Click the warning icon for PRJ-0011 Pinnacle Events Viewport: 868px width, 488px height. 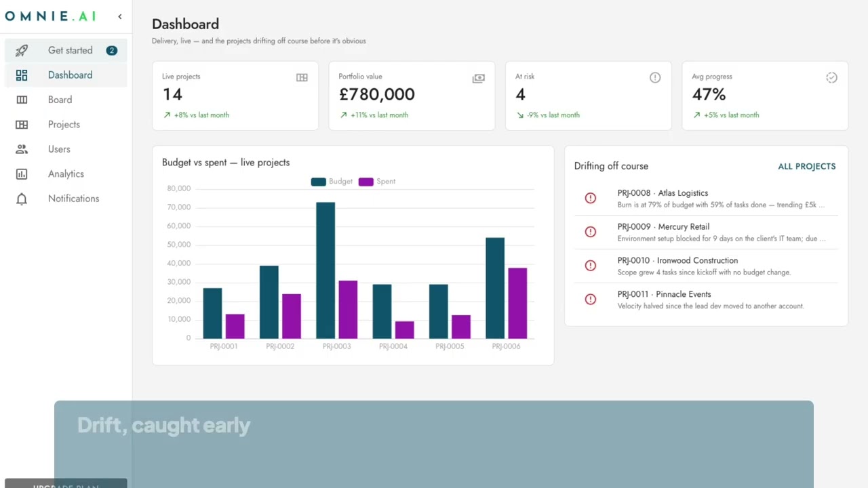591,300
